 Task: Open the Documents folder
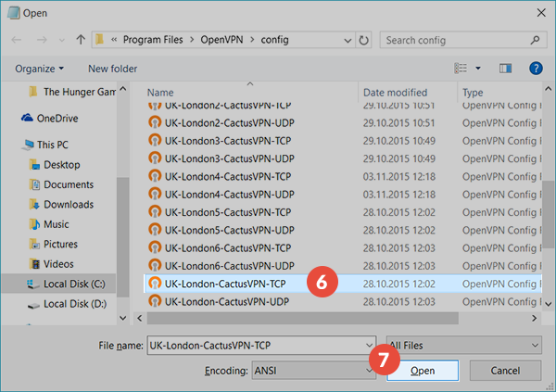pos(62,184)
